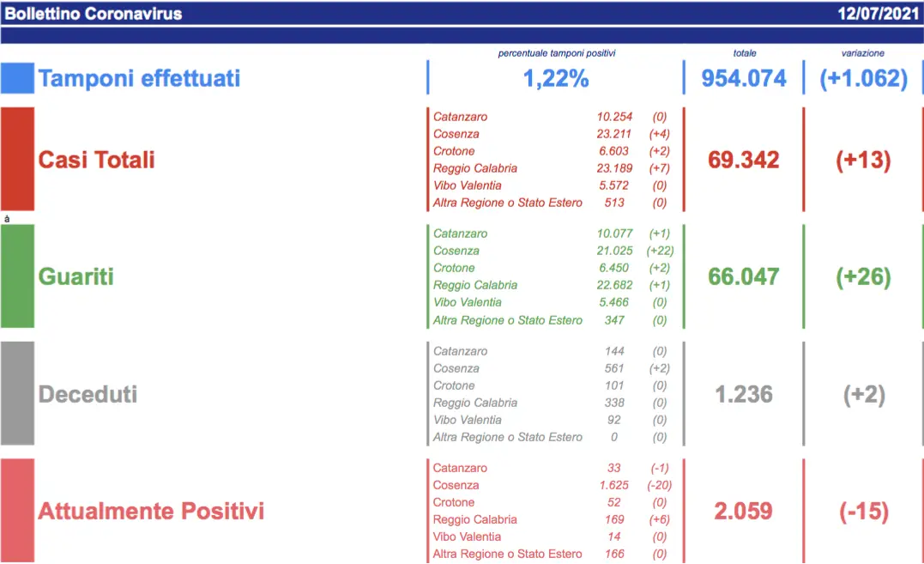Select Vibo Valentia currently positive value 14
The width and height of the screenshot is (924, 564).
click(614, 537)
